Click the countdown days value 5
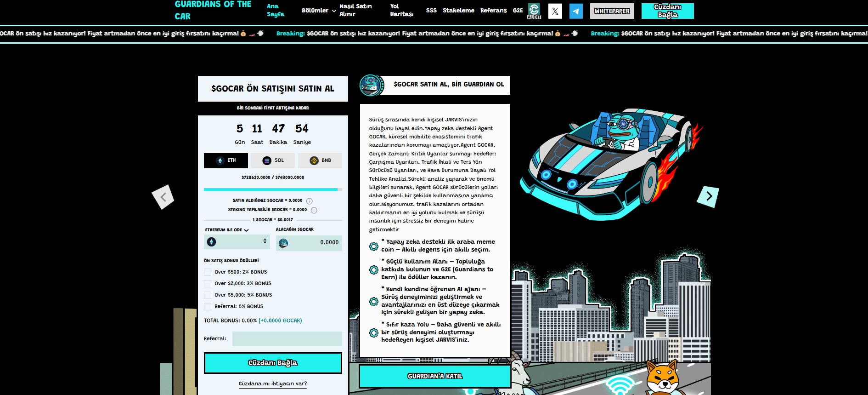This screenshot has width=868, height=395. [x=240, y=129]
